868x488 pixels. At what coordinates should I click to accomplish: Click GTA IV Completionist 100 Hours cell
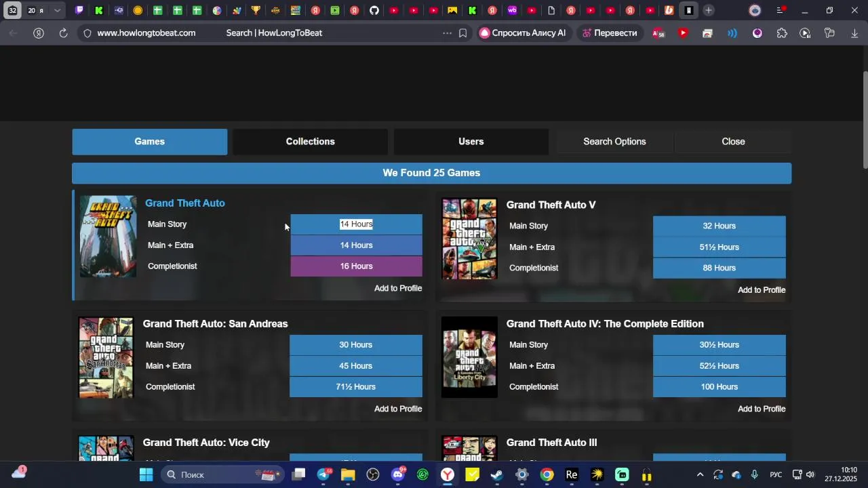(x=719, y=387)
